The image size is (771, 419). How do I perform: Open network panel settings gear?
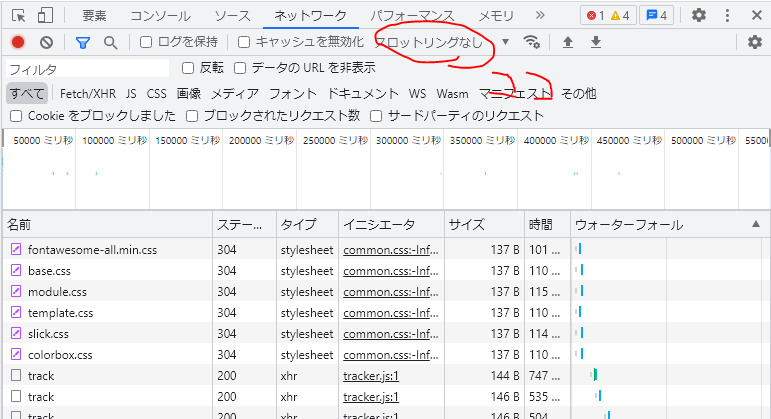[755, 42]
